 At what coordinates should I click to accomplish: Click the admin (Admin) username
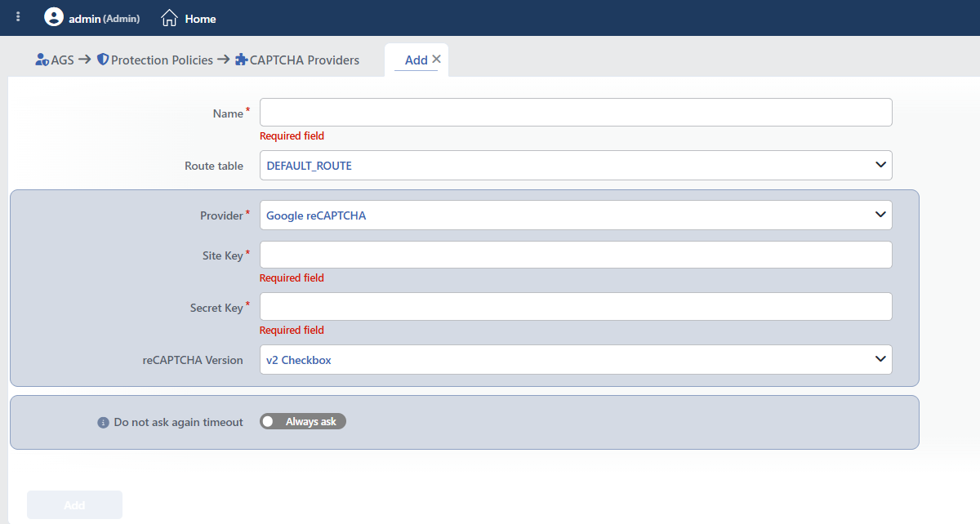pos(105,18)
